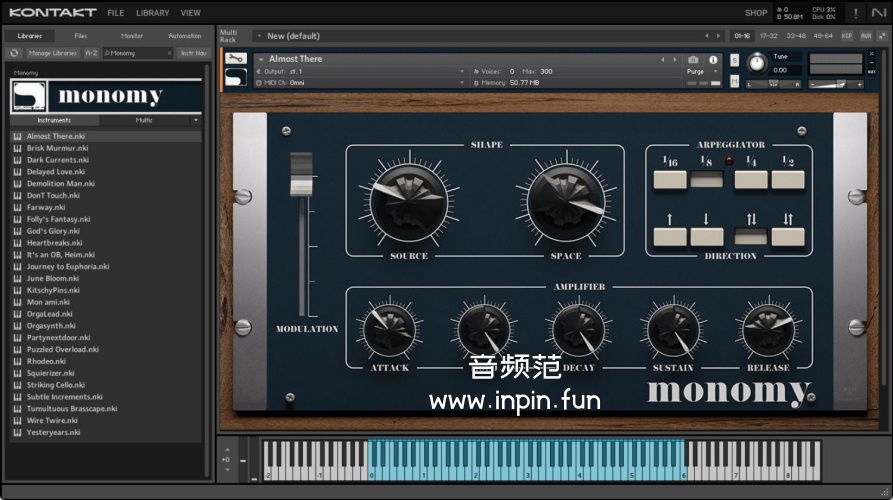893x500 pixels.
Task: Click the wrench edit-instrument icon
Action: [235, 60]
